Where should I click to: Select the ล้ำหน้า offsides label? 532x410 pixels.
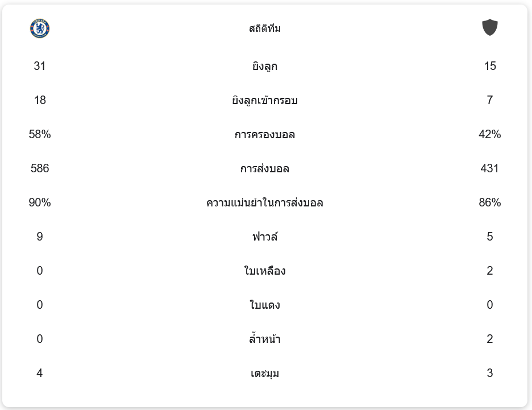pos(265,339)
